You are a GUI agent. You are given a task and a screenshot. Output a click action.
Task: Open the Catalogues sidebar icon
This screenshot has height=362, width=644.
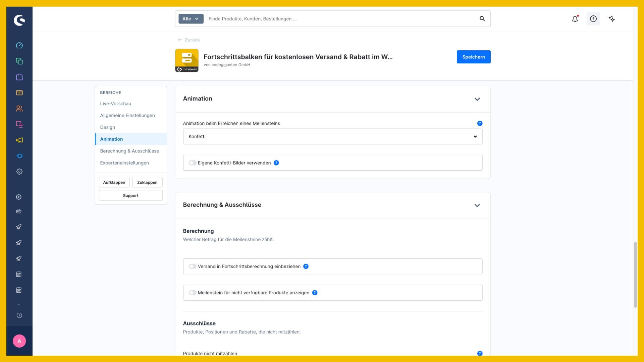19,61
